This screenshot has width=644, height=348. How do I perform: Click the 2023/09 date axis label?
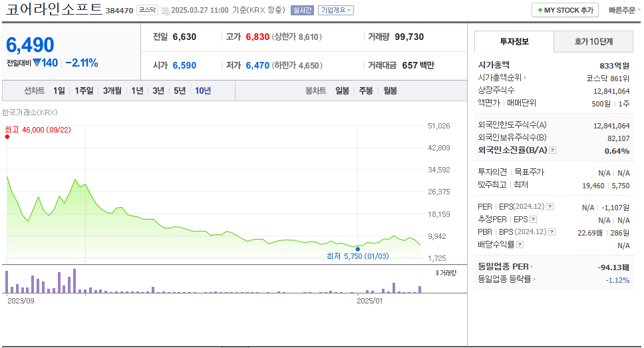pyautogui.click(x=21, y=301)
